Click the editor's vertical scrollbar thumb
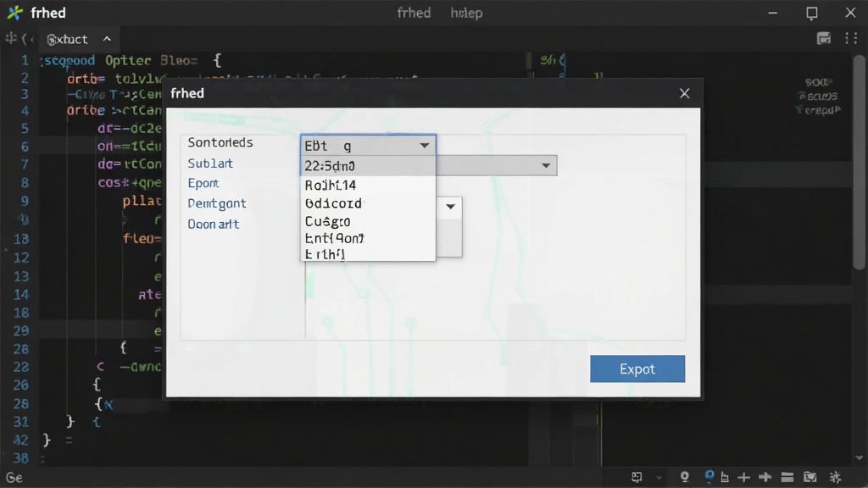 pyautogui.click(x=860, y=162)
